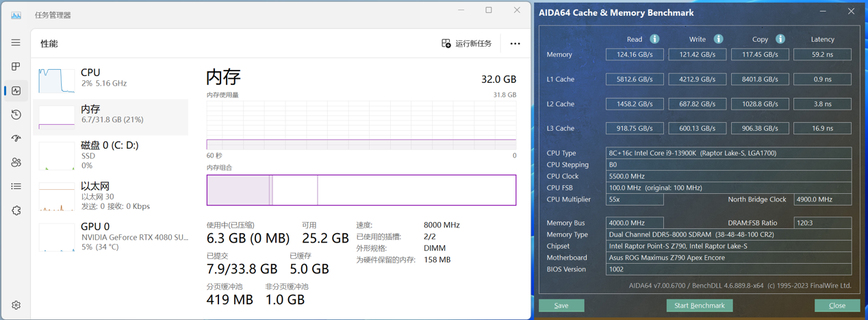Viewport: 868px width, 320px height.
Task: Click 外形规格 value DIMM
Action: click(x=435, y=248)
